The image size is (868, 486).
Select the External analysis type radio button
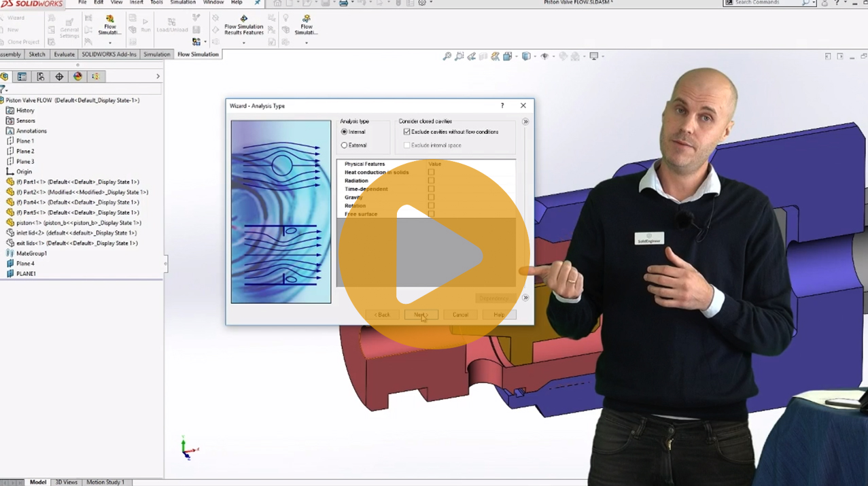tap(345, 145)
